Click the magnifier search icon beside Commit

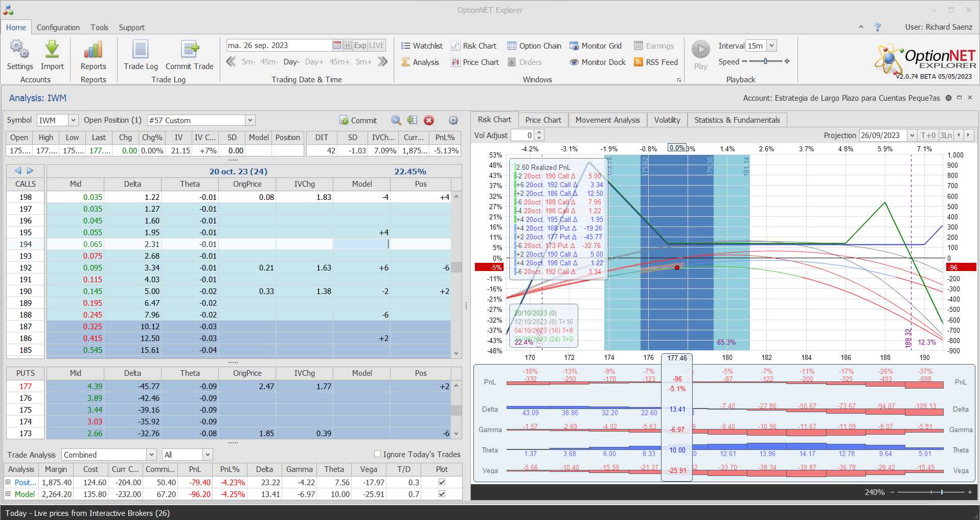[x=396, y=120]
